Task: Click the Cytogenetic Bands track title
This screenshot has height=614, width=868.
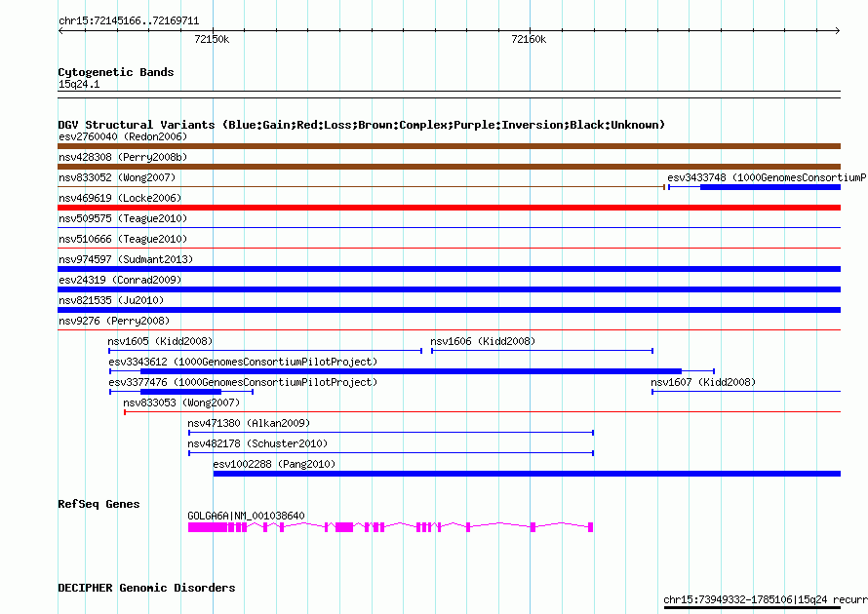Action: [x=116, y=72]
